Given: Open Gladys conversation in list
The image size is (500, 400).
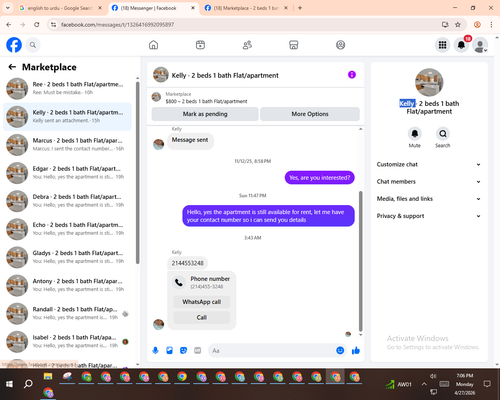Looking at the screenshot, I should pyautogui.click(x=67, y=257).
